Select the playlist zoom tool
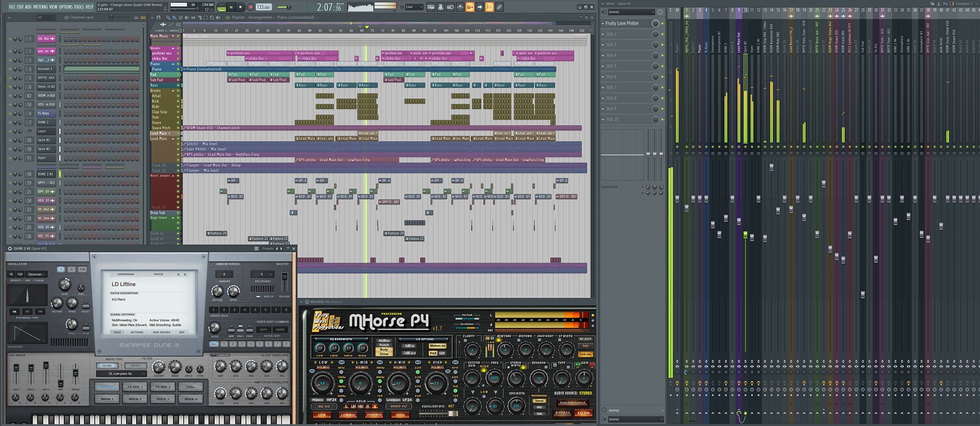980x426 pixels. click(x=212, y=17)
